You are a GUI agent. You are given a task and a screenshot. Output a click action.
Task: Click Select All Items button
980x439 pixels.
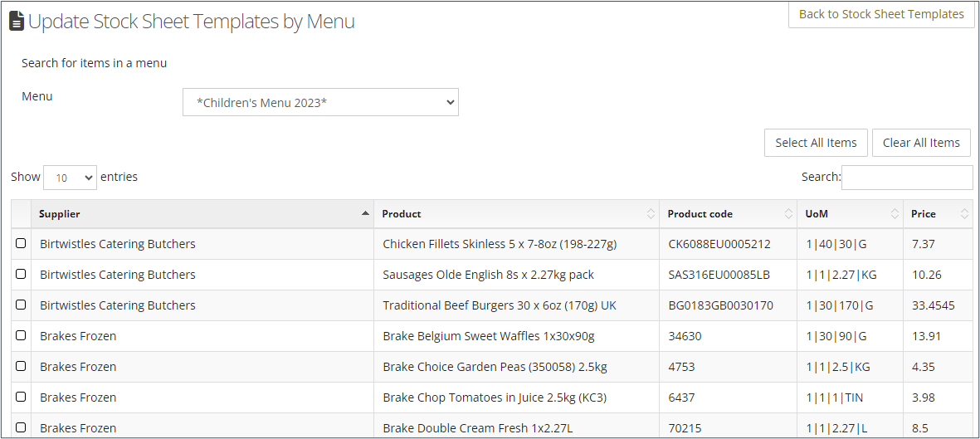click(816, 143)
